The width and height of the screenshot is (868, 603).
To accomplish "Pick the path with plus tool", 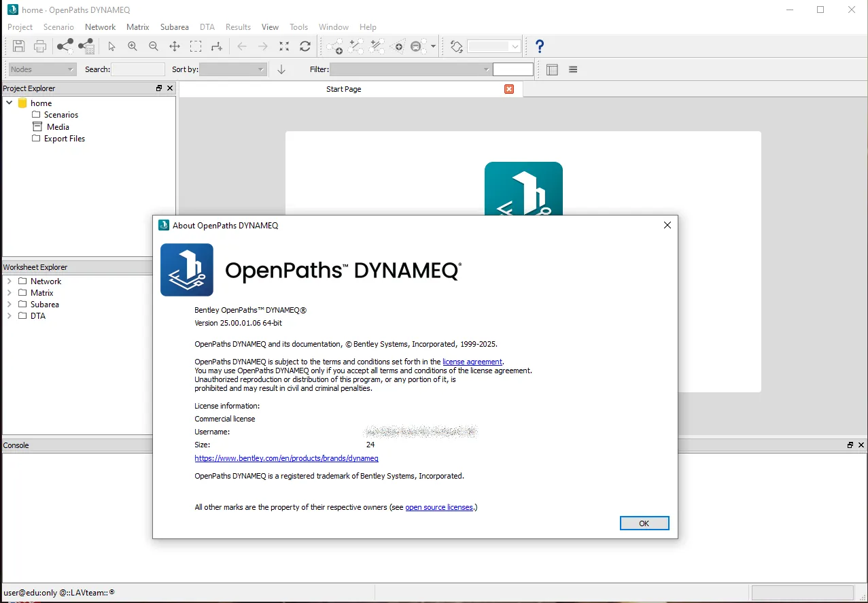I will pyautogui.click(x=217, y=46).
